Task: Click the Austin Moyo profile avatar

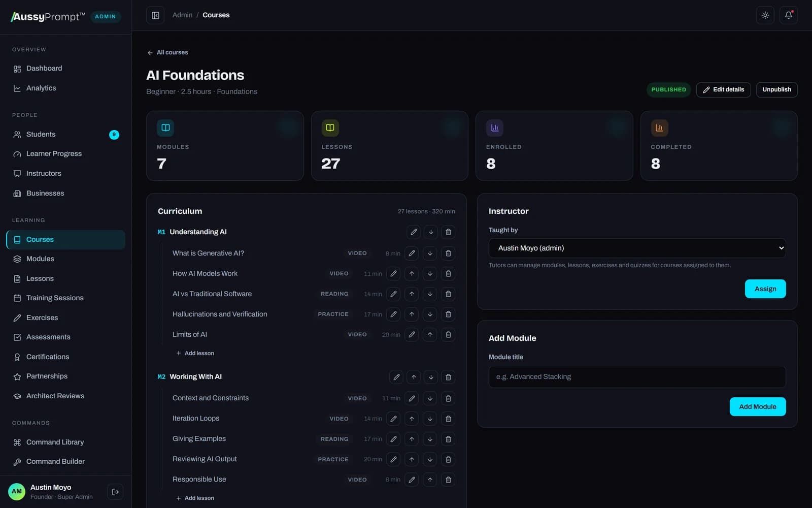Action: coord(17,491)
